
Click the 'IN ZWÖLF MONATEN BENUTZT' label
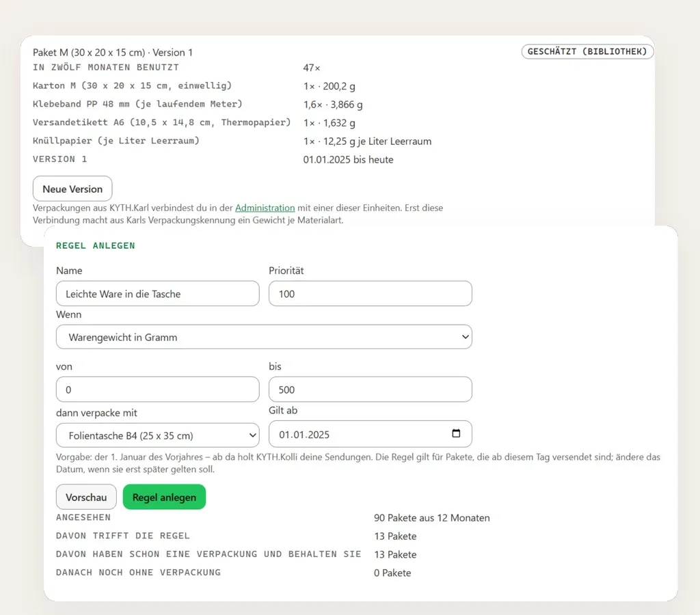pyautogui.click(x=106, y=68)
